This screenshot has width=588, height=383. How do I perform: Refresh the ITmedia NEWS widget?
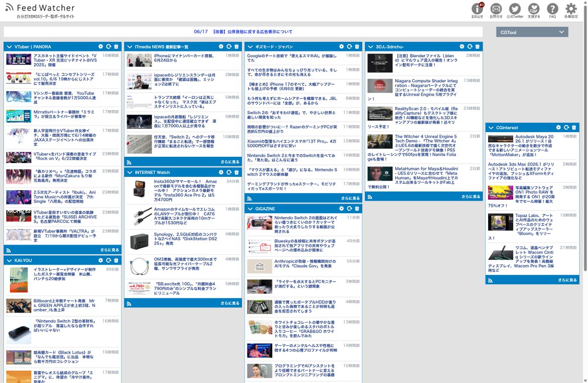coord(229,47)
